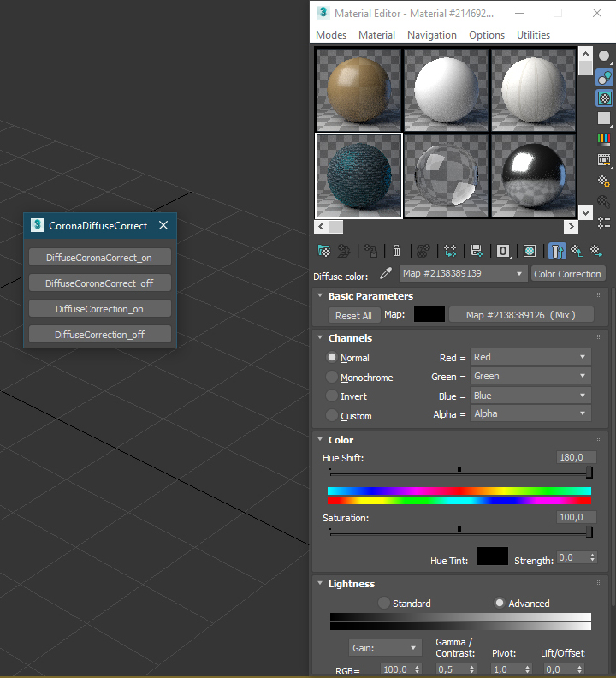Open the Modes menu
The width and height of the screenshot is (616, 678).
coord(331,35)
